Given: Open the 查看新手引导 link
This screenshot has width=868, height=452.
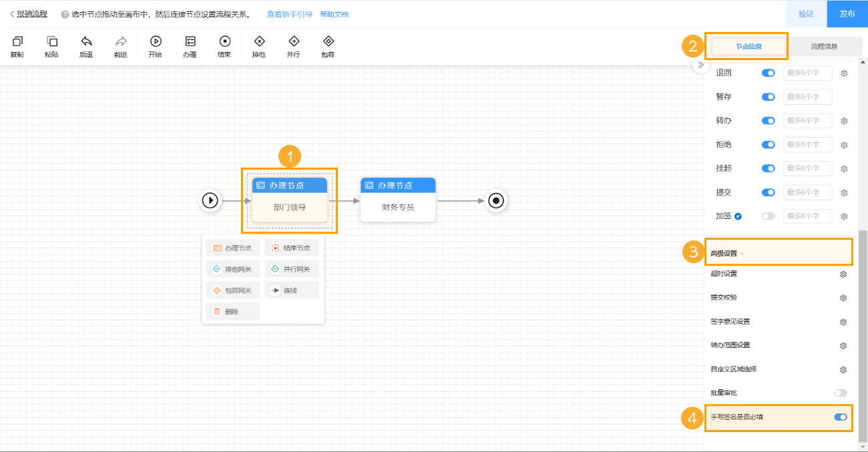Looking at the screenshot, I should (289, 14).
